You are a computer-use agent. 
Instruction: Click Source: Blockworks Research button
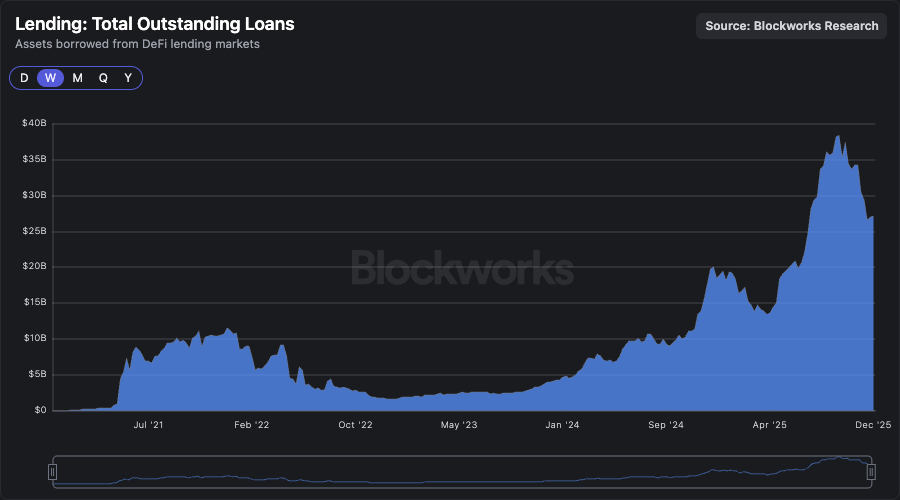pyautogui.click(x=791, y=26)
